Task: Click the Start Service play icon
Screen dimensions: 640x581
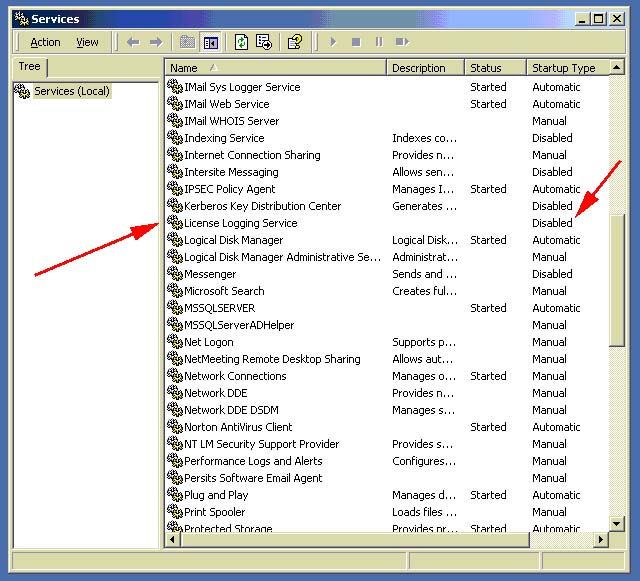Action: (x=333, y=42)
